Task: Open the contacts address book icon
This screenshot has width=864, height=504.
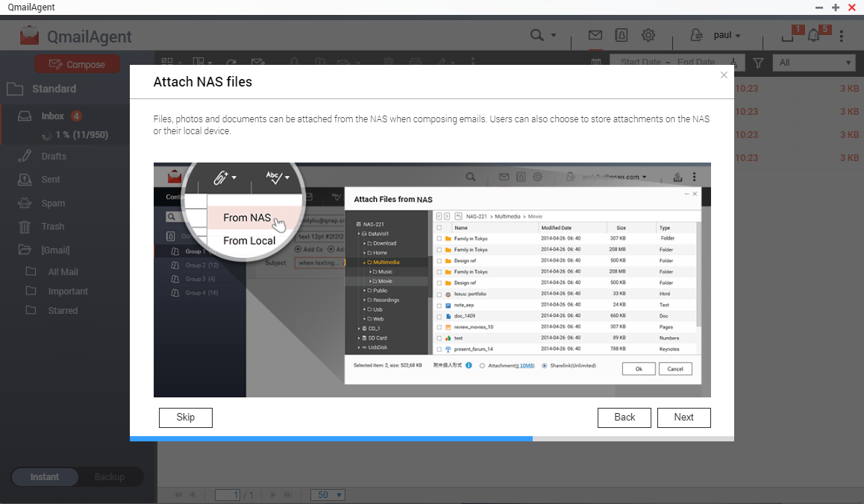Action: coord(621,35)
